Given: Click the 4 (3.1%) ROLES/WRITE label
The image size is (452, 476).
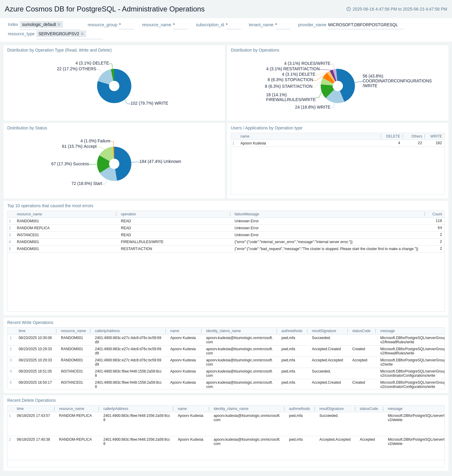Looking at the screenshot, I should point(307,63).
